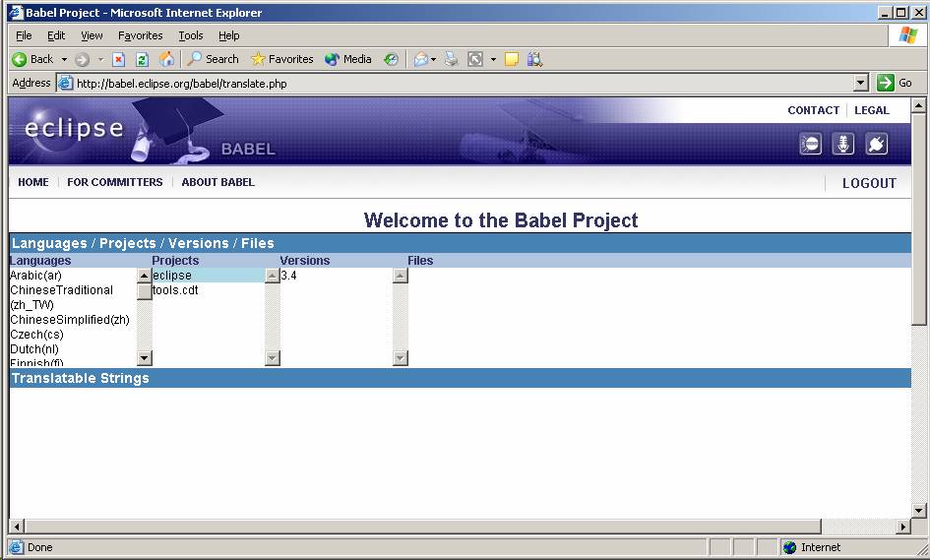This screenshot has height=560, width=930.
Task: Open the View menu
Action: point(92,35)
